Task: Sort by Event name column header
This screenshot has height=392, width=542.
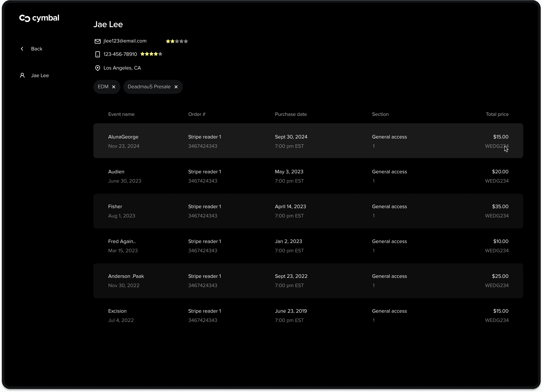Action: coord(121,114)
